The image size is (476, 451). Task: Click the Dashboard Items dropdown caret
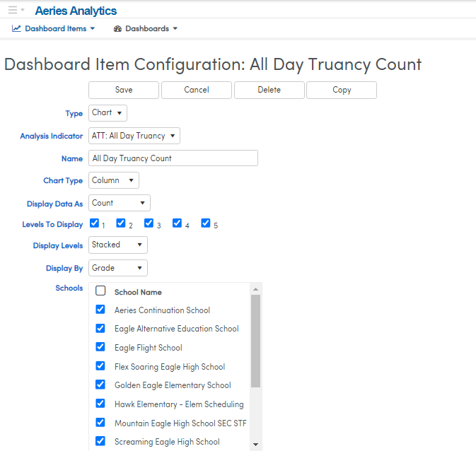pos(93,28)
